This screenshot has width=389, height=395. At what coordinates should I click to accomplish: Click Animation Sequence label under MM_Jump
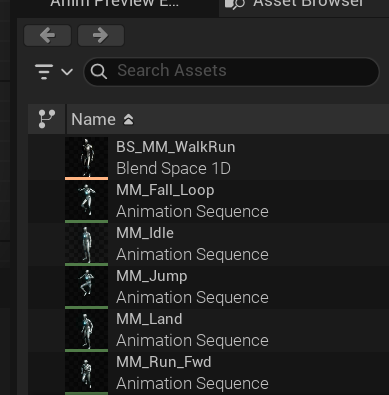(192, 298)
